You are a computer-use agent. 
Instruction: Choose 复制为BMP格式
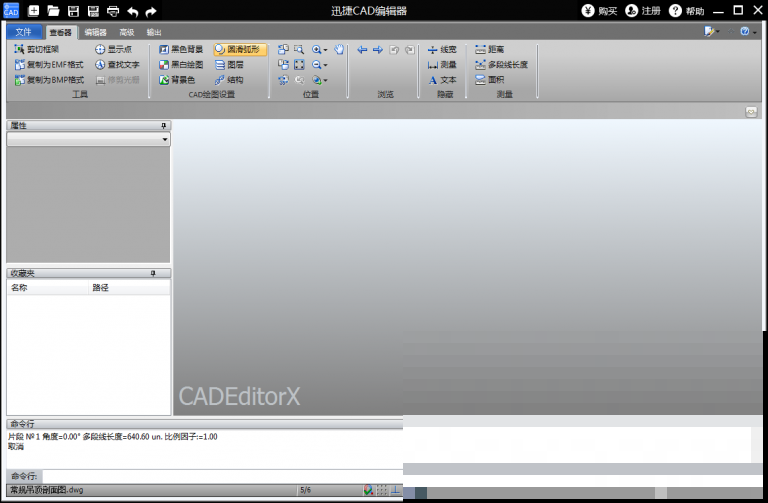(x=49, y=79)
